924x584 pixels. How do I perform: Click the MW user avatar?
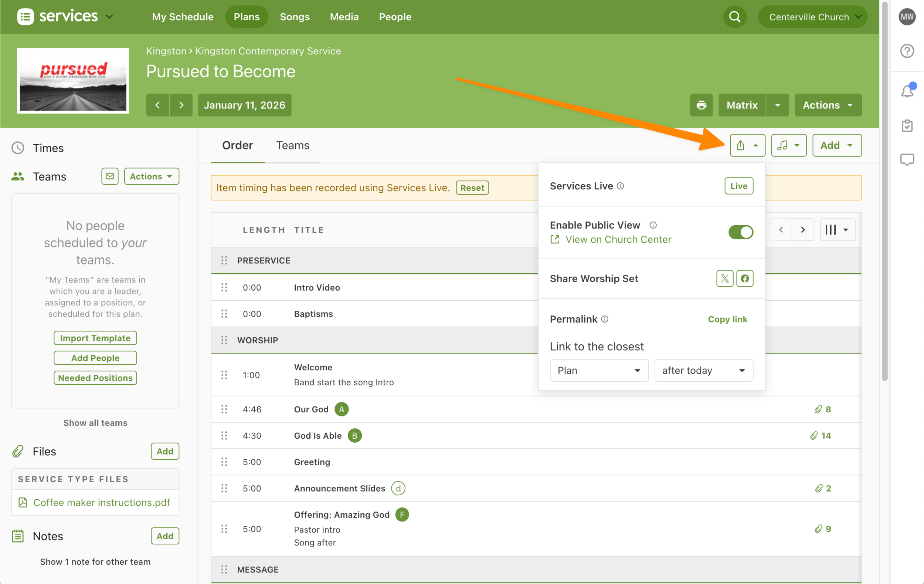(x=907, y=17)
